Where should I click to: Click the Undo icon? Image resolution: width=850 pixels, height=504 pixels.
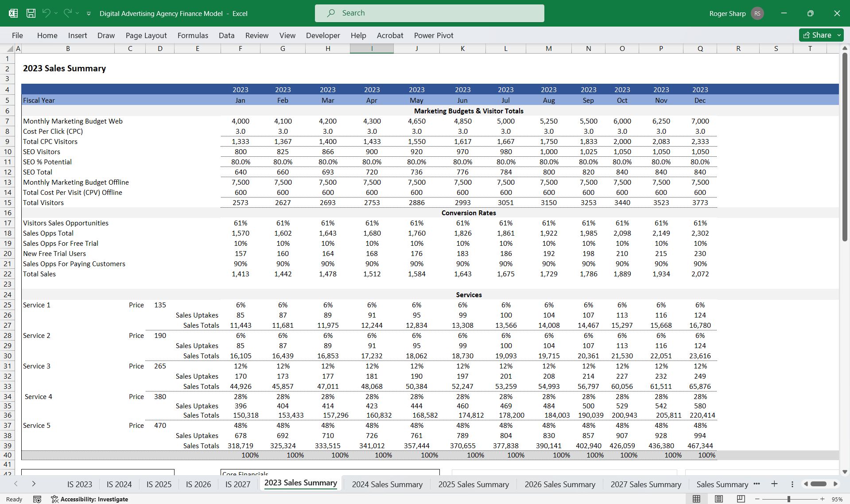point(47,13)
